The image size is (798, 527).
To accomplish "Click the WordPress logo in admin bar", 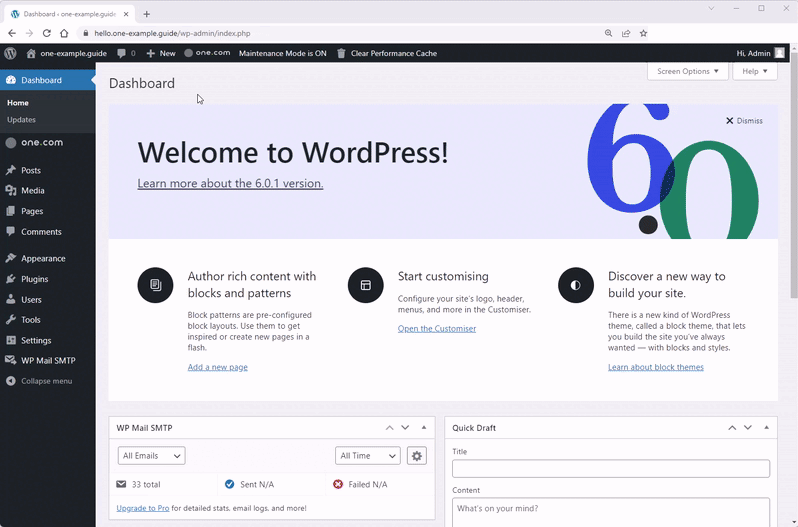I will pyautogui.click(x=11, y=53).
